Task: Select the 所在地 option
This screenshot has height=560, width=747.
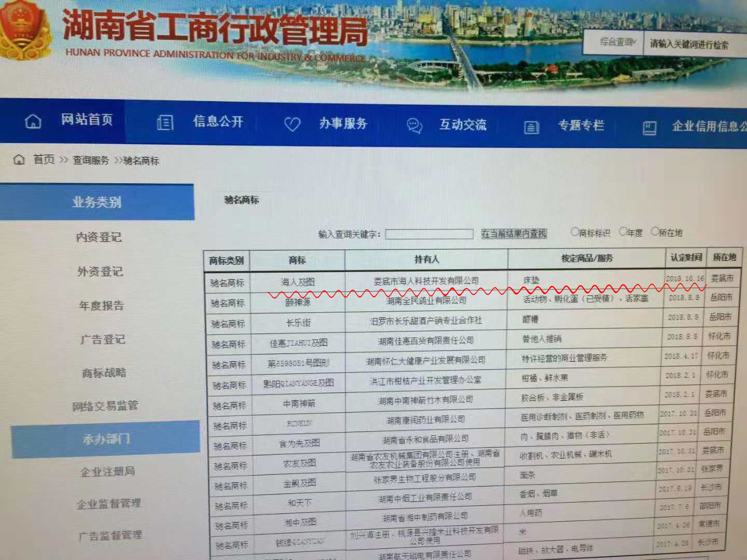Action: [655, 233]
